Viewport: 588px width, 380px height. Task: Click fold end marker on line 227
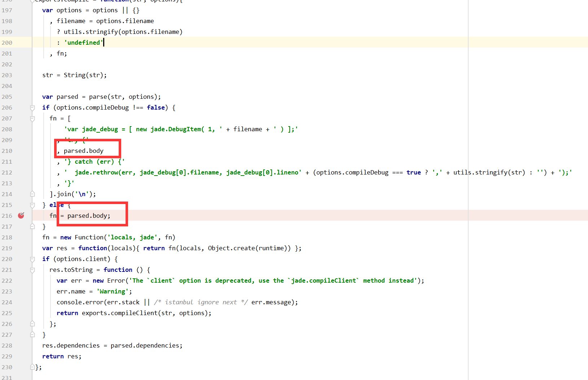(x=32, y=335)
